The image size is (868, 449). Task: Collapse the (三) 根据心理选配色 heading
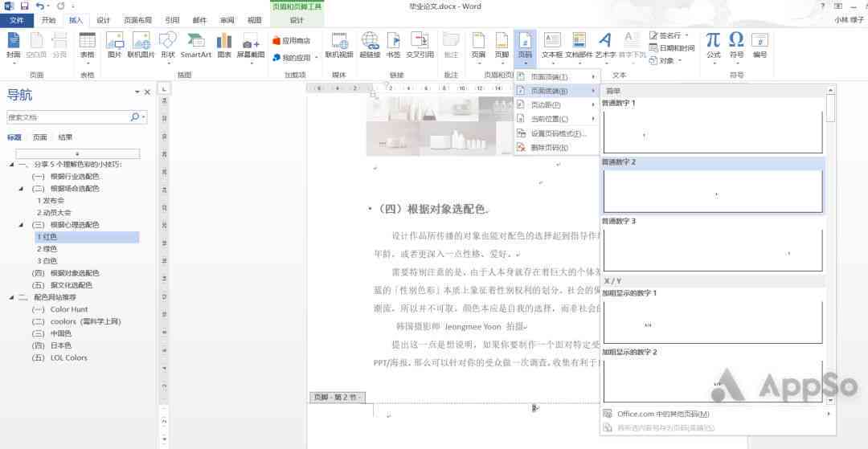(21, 225)
